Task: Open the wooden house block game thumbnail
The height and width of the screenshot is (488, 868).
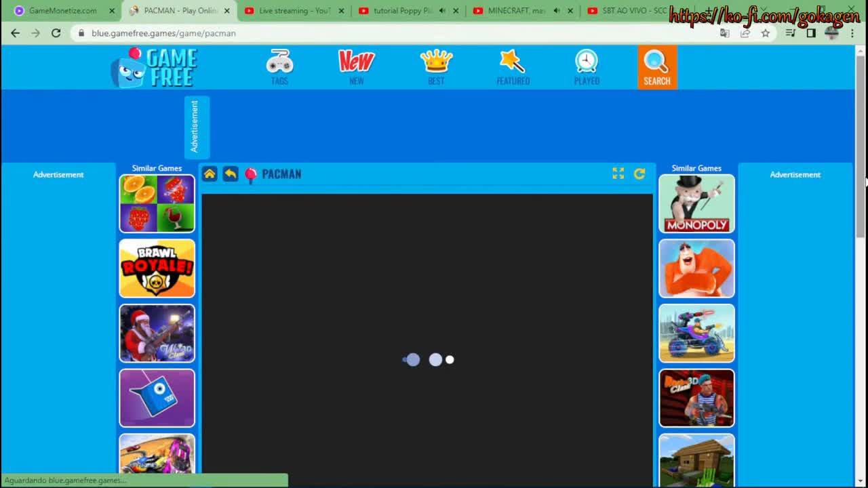Action: pyautogui.click(x=696, y=460)
